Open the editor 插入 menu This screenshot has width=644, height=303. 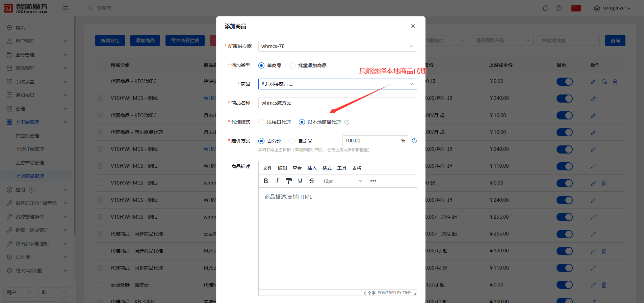(312, 168)
